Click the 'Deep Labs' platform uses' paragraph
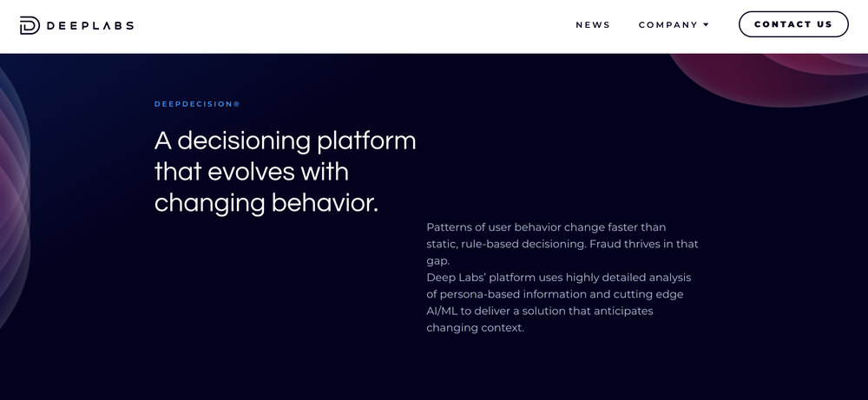The height and width of the screenshot is (400, 868). coord(559,303)
